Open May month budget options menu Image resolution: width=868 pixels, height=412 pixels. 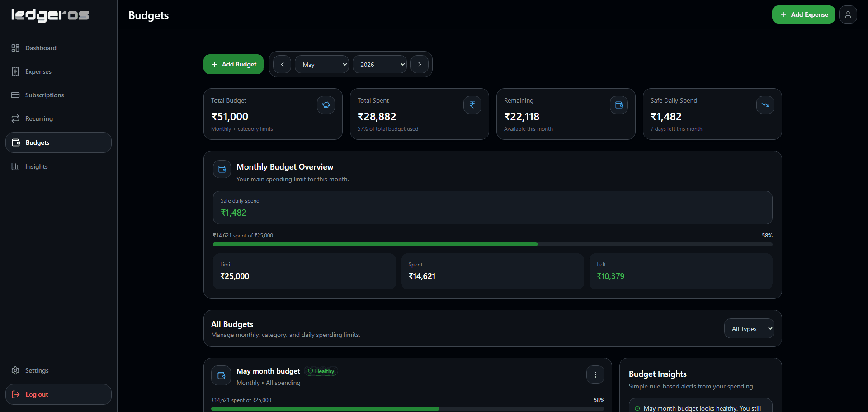pos(595,374)
